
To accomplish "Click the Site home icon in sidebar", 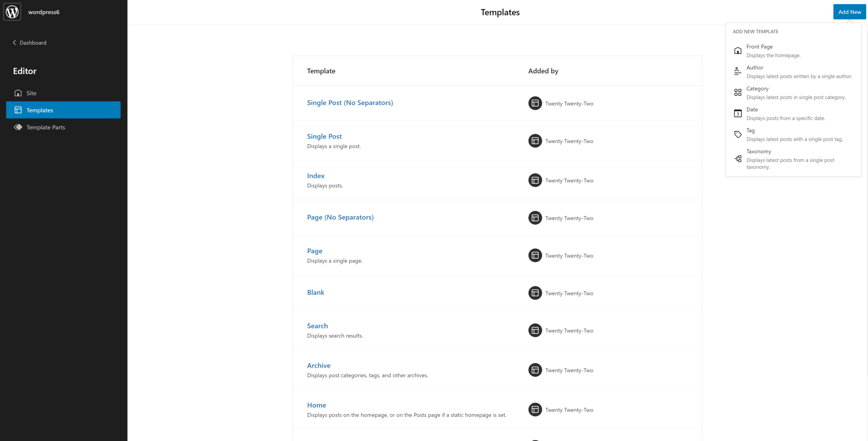I will pyautogui.click(x=18, y=93).
